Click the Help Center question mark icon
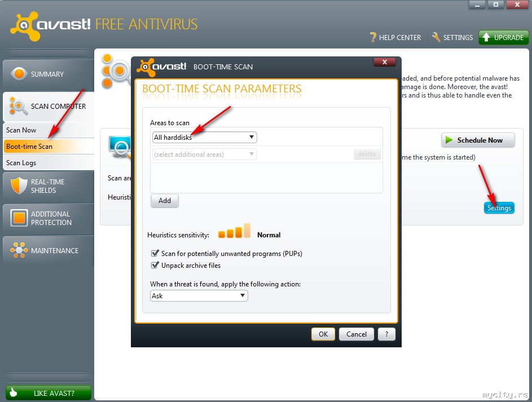Image resolution: width=532 pixels, height=402 pixels. click(x=373, y=37)
